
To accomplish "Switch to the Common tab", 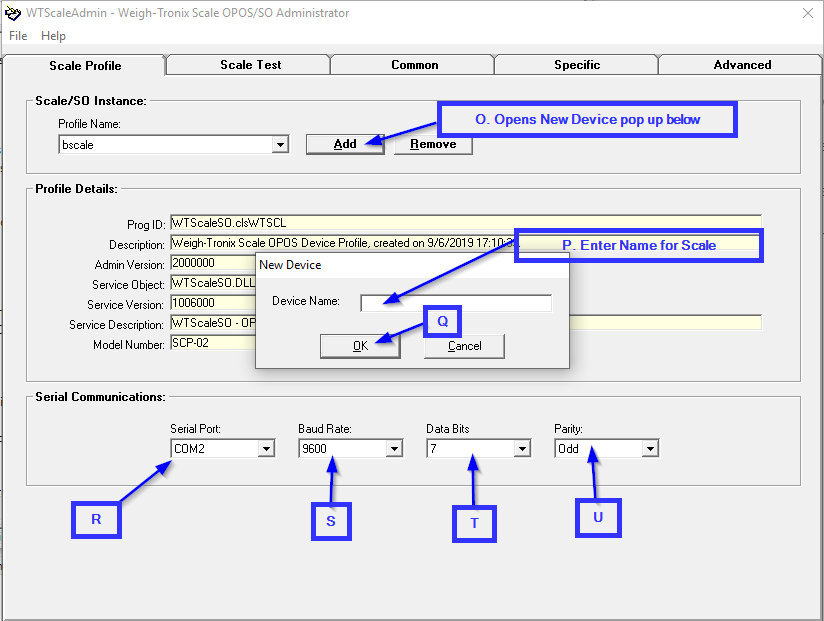I will point(414,65).
